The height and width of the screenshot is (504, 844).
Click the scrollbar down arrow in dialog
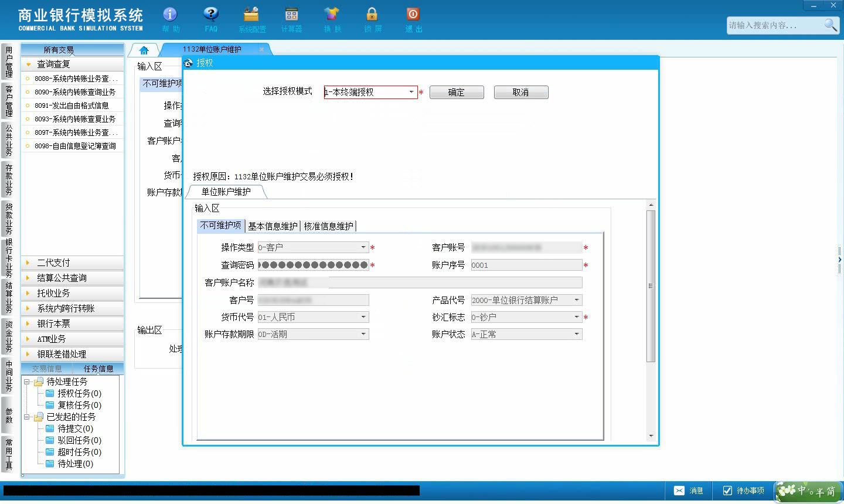651,436
